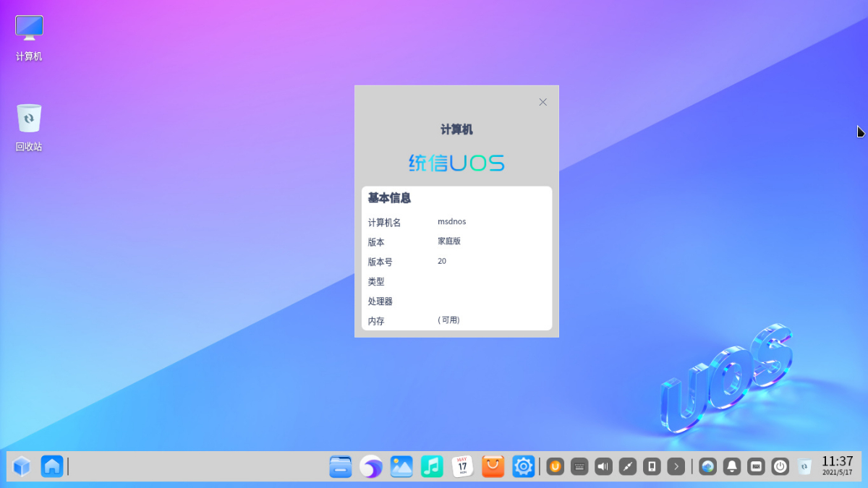Viewport: 868px width, 488px height.
Task: Launch the browser from the dock
Action: pyautogui.click(x=371, y=466)
